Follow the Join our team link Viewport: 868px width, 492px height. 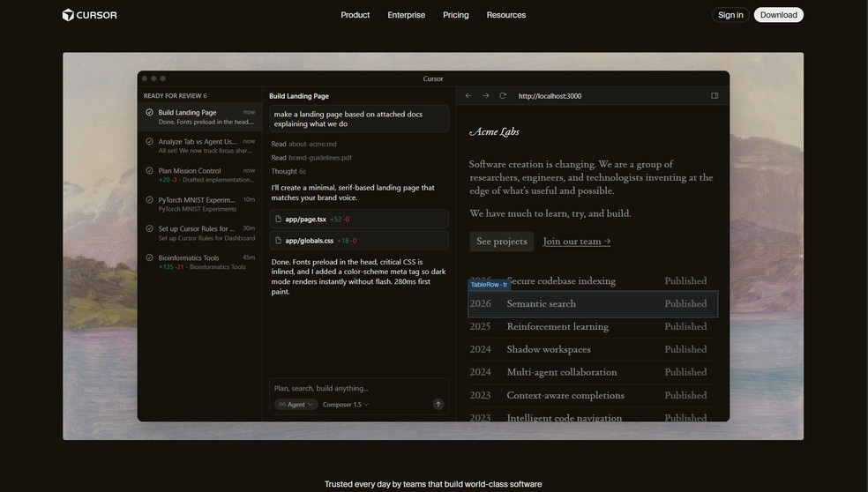point(576,242)
